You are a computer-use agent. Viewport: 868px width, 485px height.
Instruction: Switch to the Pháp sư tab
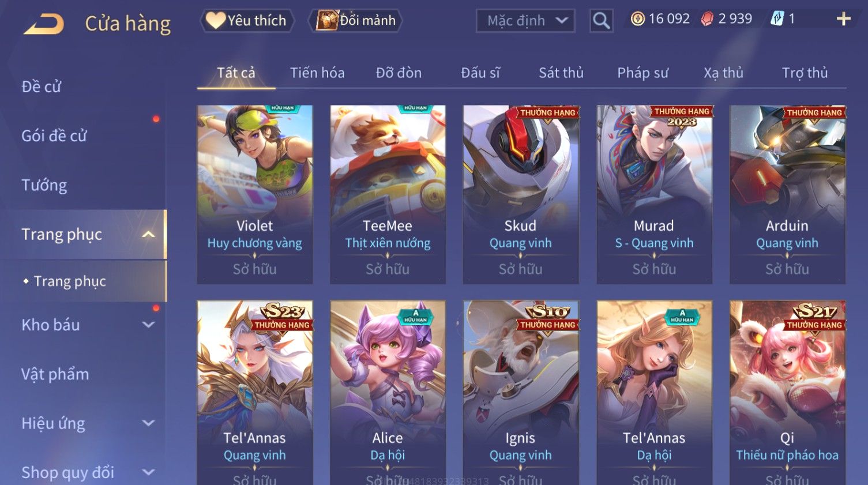pos(642,73)
